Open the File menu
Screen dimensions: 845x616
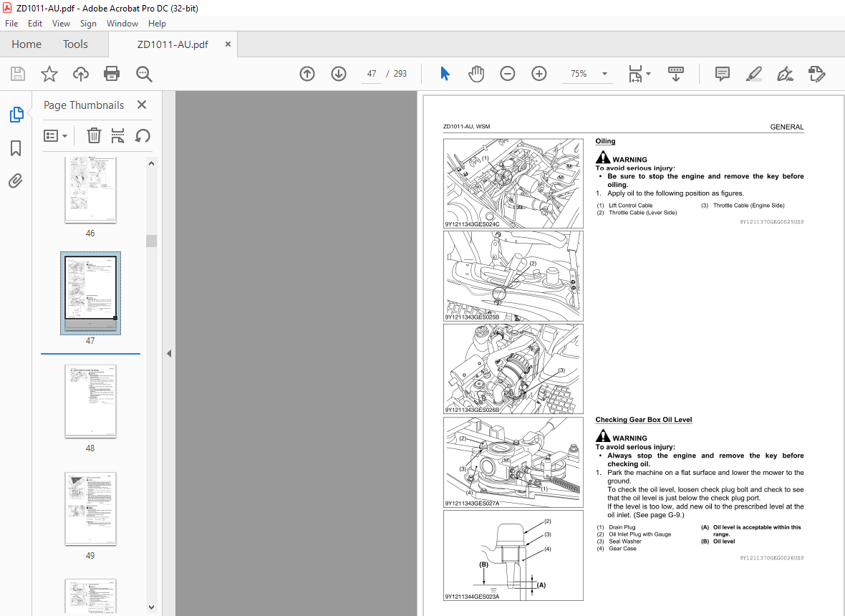coord(11,23)
